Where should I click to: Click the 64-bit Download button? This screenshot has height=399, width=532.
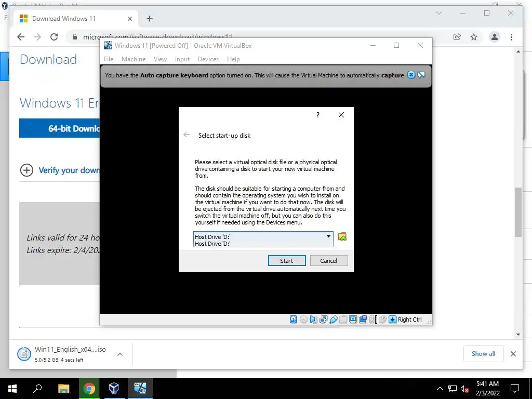(59, 128)
